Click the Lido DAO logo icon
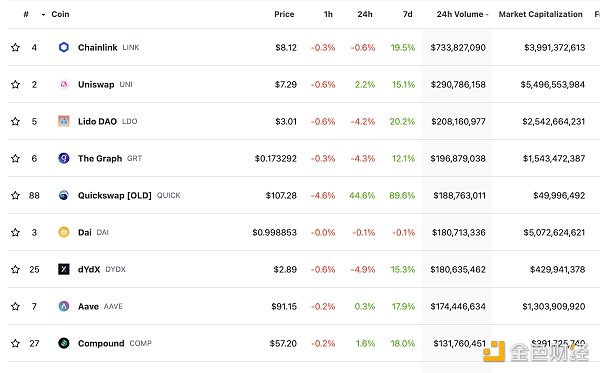Image resolution: width=600 pixels, height=373 pixels. point(64,121)
